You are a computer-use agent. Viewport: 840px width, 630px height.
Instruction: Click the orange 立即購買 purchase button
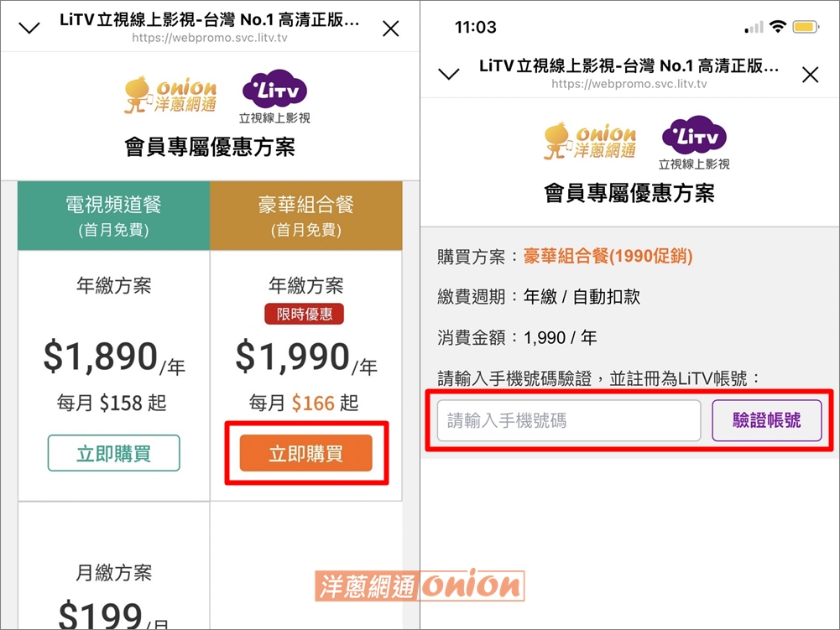(x=305, y=452)
